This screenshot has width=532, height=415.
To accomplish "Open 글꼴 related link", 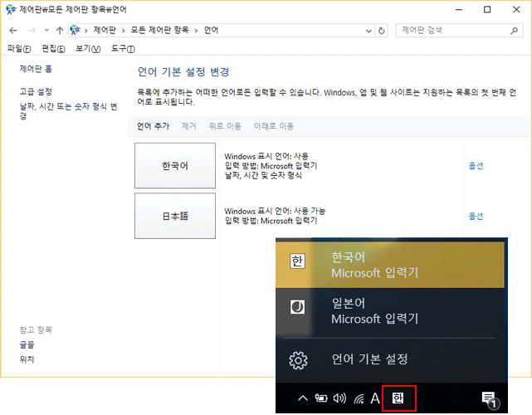I will [27, 345].
